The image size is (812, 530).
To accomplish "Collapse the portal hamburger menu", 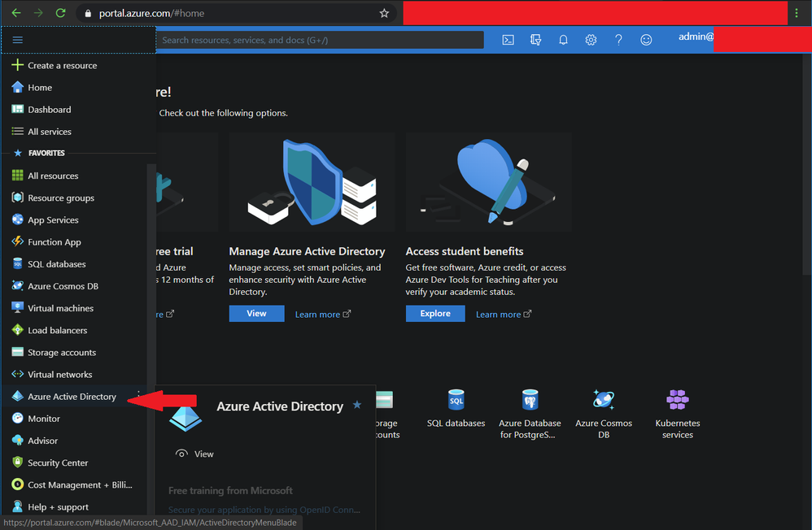I will tap(18, 40).
